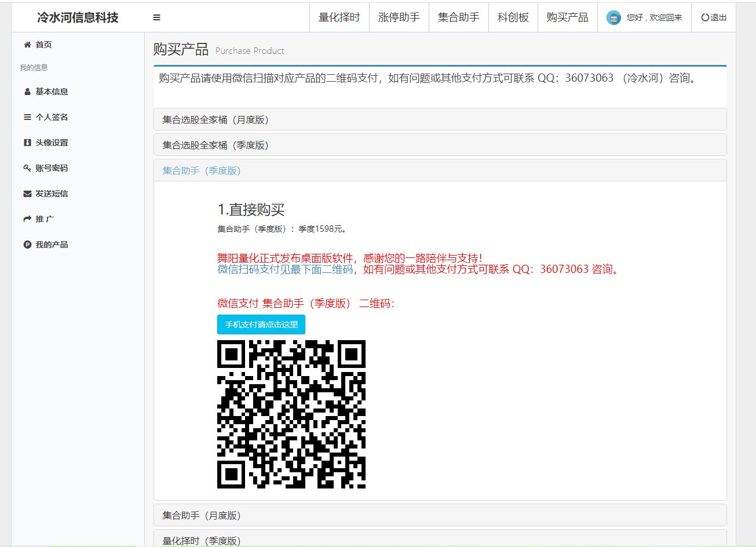Open the 量化择时 nav tab

coord(339,17)
